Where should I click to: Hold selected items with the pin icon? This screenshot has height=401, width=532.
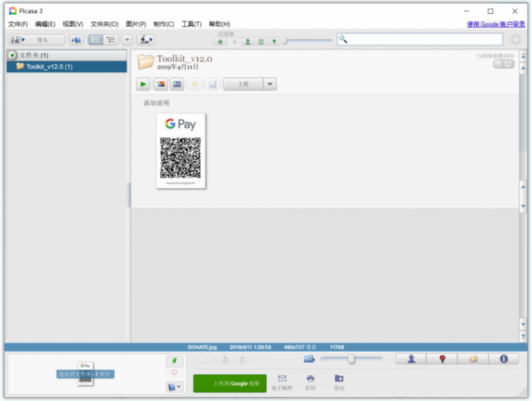[x=175, y=360]
